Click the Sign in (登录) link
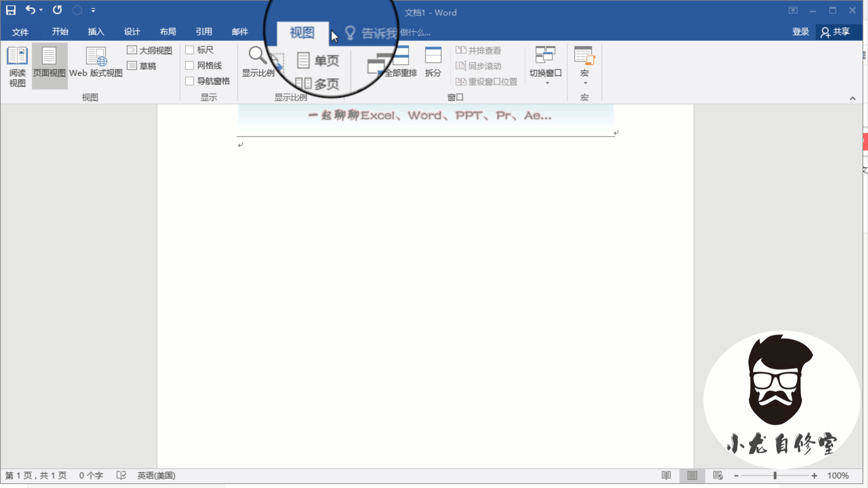 point(800,32)
